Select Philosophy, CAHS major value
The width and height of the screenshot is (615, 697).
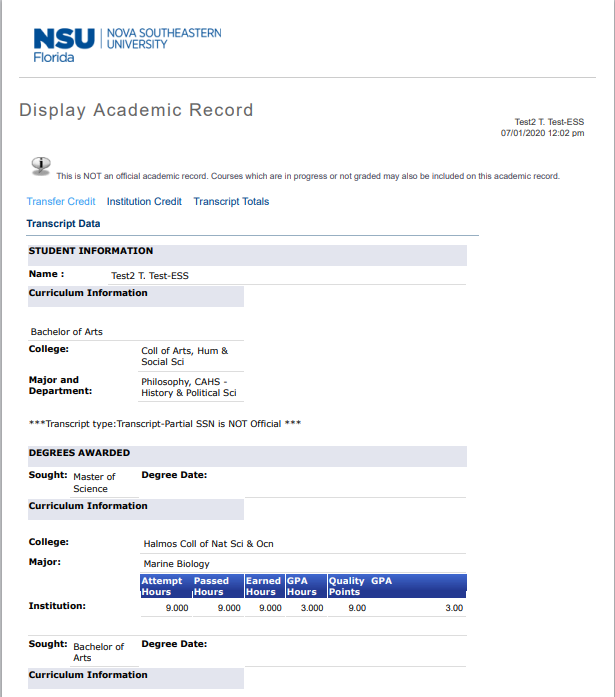189,387
